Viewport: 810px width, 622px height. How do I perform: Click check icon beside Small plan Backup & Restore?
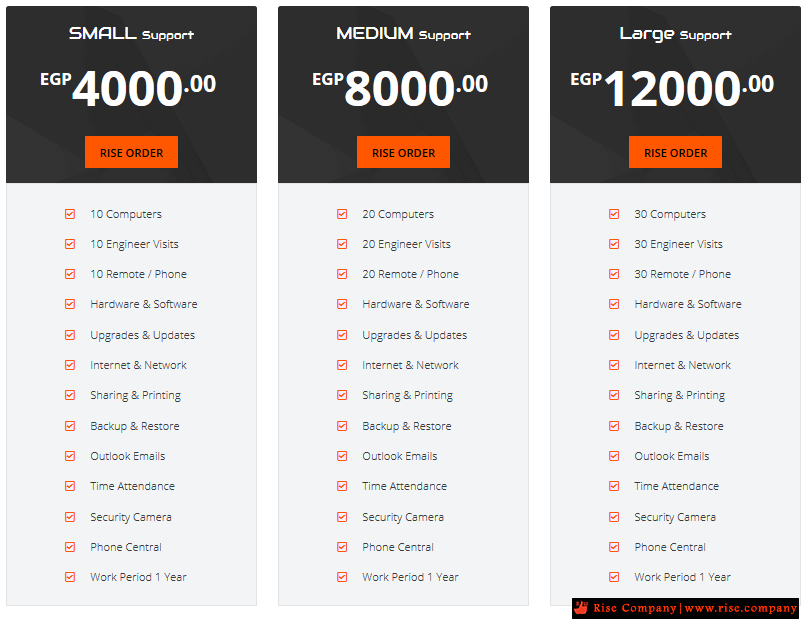click(70, 426)
